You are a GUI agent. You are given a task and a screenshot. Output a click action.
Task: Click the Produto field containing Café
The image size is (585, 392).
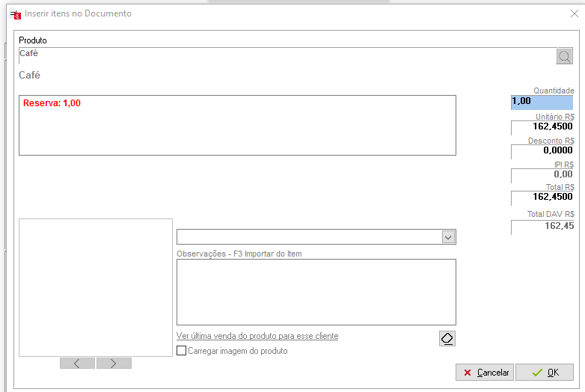click(x=284, y=56)
